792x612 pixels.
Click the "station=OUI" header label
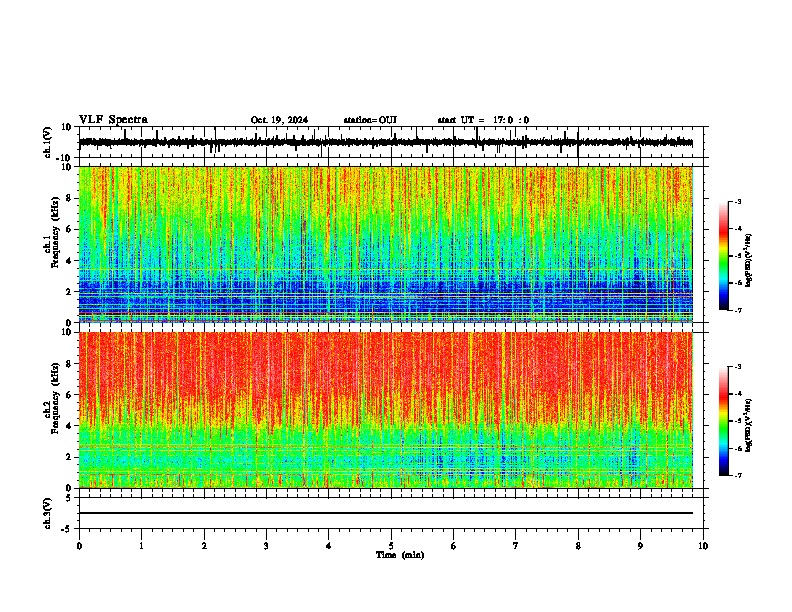(370, 120)
